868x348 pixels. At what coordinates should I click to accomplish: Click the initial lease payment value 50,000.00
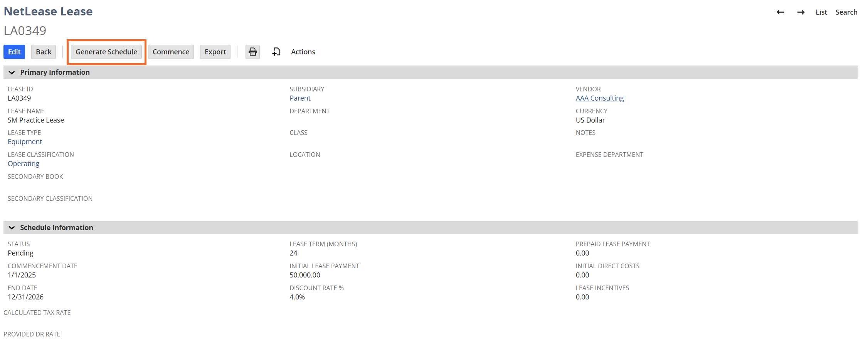coord(305,275)
